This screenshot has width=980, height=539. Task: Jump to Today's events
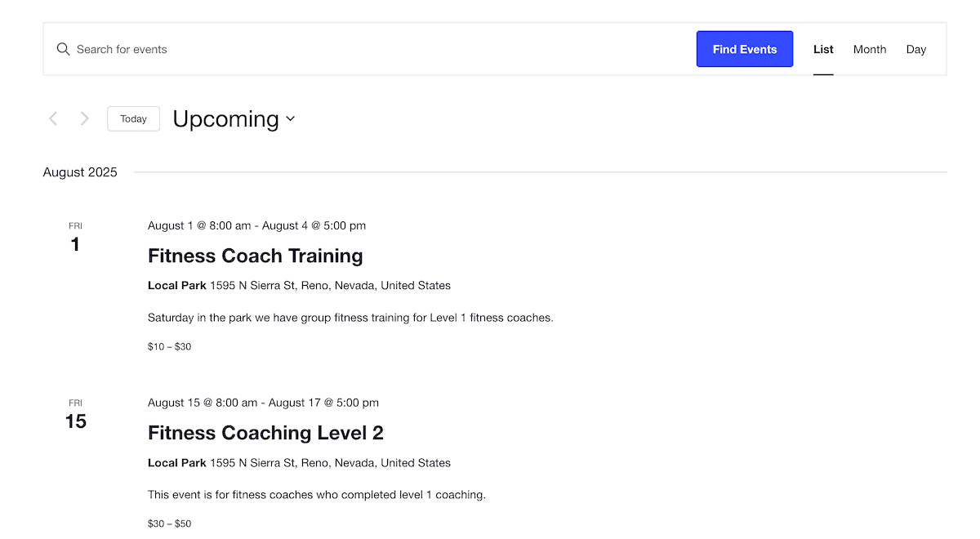tap(133, 119)
